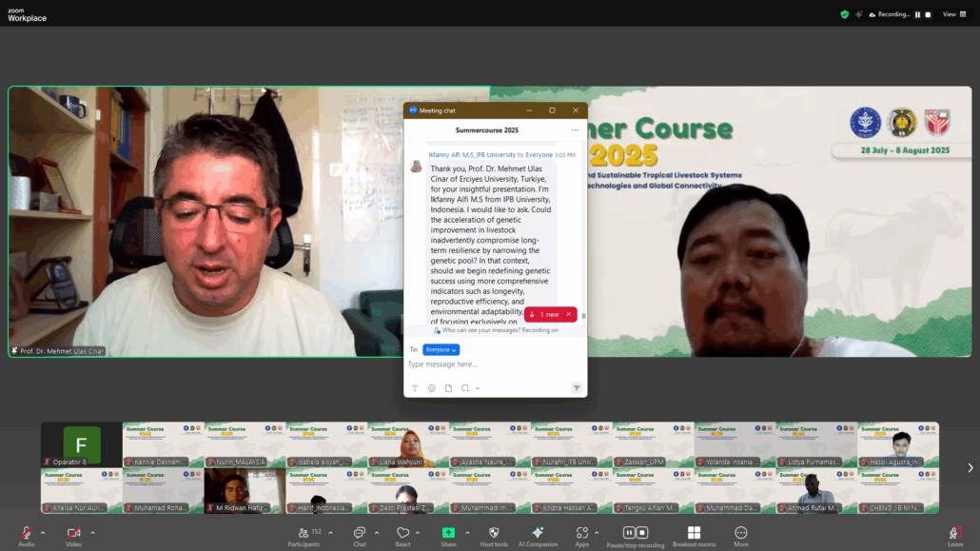This screenshot has width=980, height=551.
Task: Expand the audio options caret
Action: click(x=43, y=532)
